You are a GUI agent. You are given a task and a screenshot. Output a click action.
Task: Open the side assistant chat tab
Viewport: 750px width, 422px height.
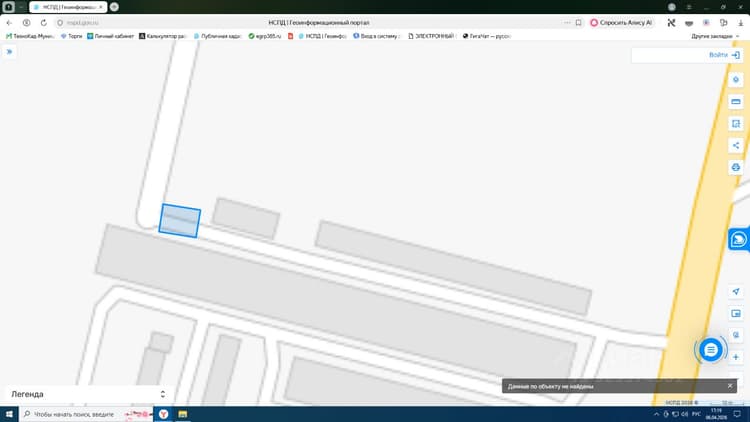click(739, 239)
